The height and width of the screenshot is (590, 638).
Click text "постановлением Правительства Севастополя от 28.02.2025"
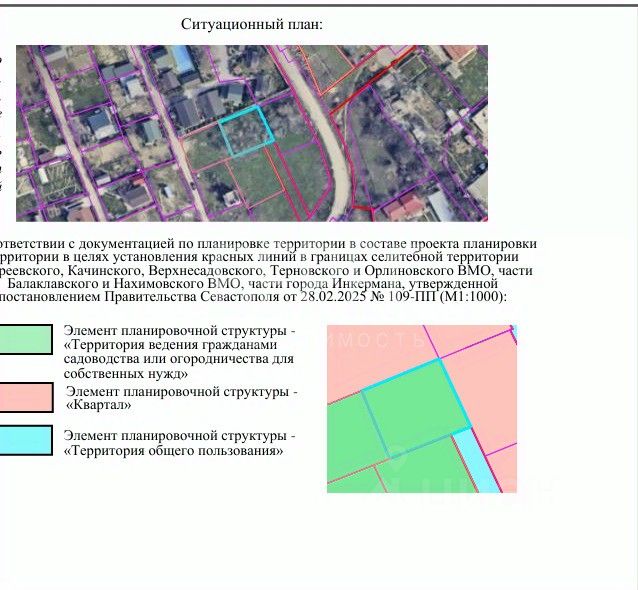tap(183, 296)
